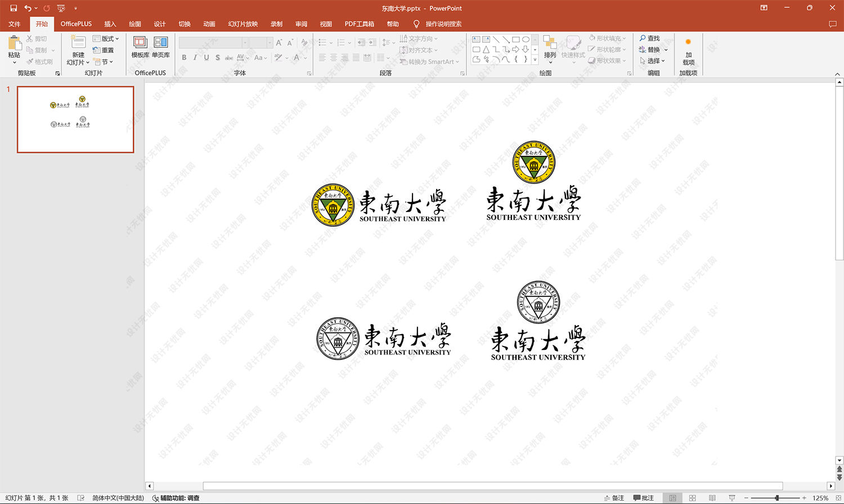Screen dimensions: 844x504
Task: Click the zoom in plus button
Action: coord(804,498)
